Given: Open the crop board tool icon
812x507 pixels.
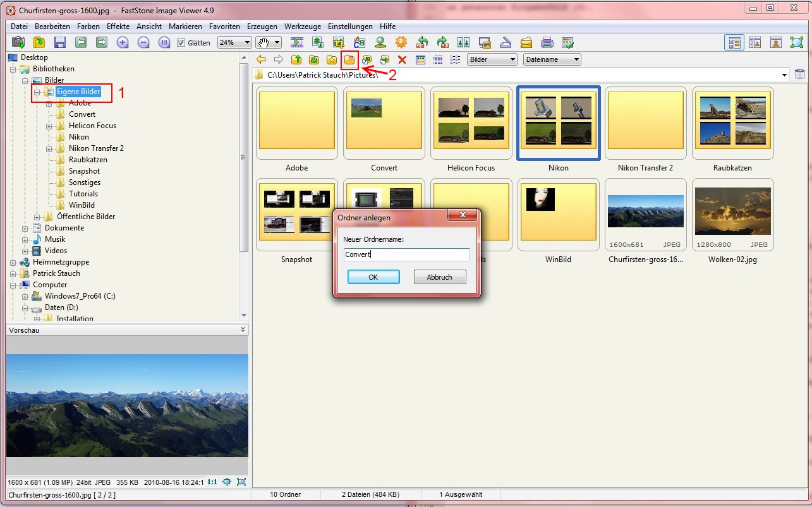Looking at the screenshot, I should click(x=339, y=42).
